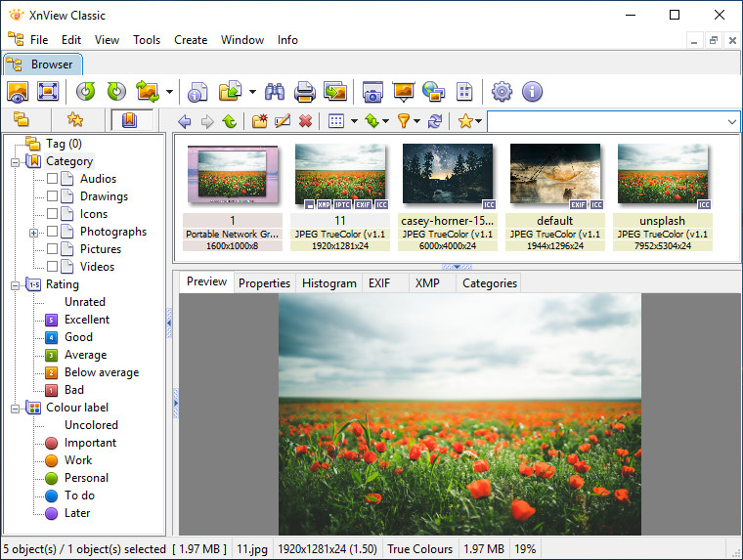743x560 pixels.
Task: Check the Icons category box
Action: tap(52, 214)
